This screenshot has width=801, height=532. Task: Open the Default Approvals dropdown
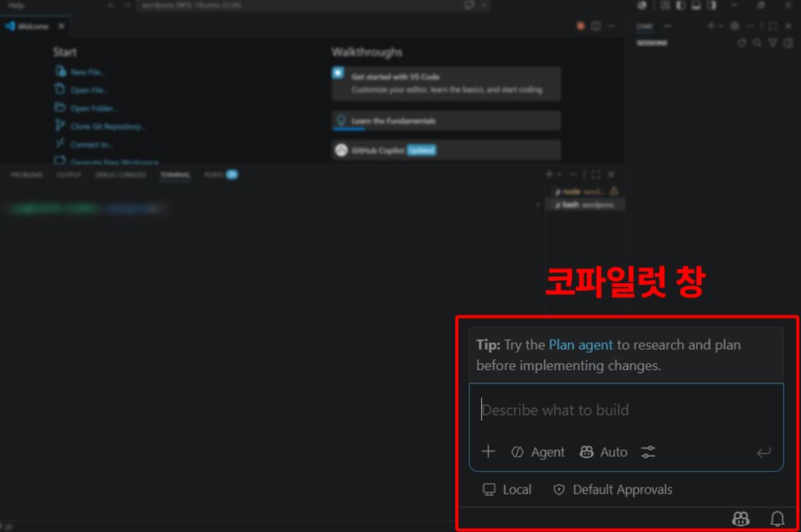(x=612, y=490)
